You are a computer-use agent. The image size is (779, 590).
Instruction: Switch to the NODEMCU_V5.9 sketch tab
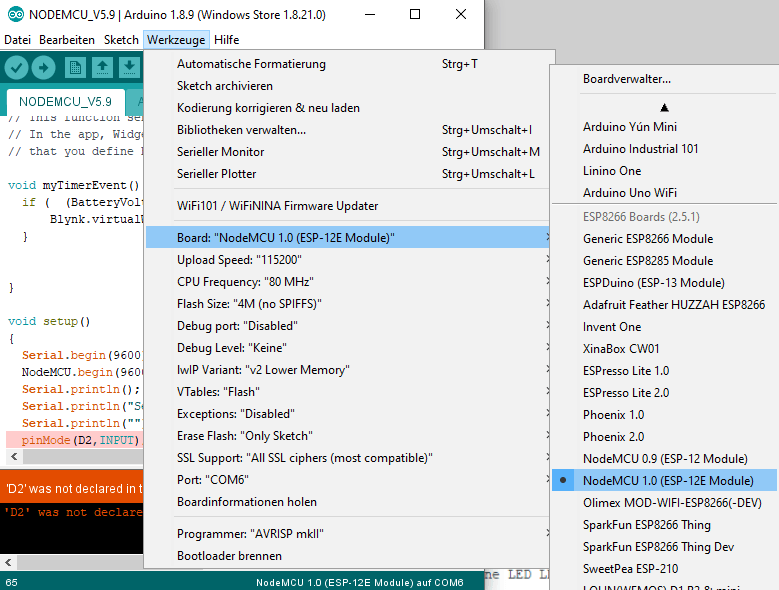pos(65,101)
